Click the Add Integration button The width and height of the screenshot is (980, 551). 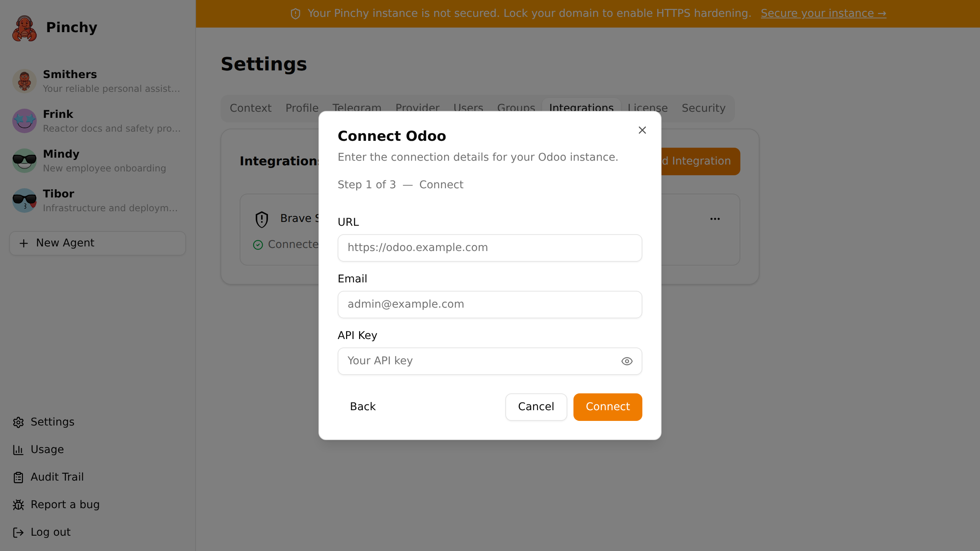click(x=701, y=161)
